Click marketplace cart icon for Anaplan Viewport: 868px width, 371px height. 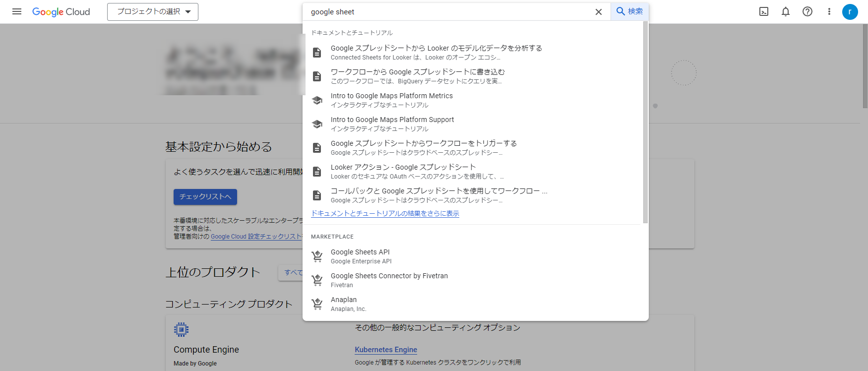click(317, 304)
